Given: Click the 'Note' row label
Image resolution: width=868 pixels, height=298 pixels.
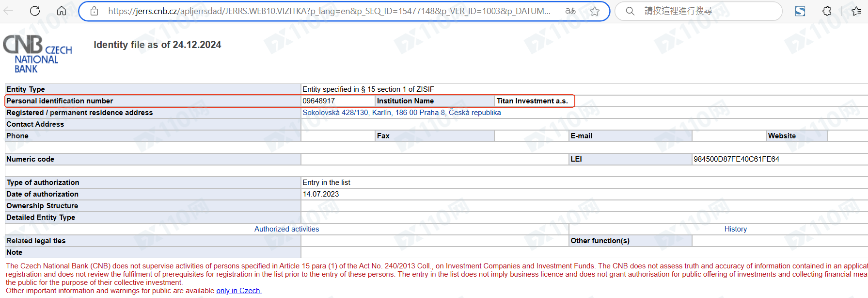Looking at the screenshot, I should point(15,252).
